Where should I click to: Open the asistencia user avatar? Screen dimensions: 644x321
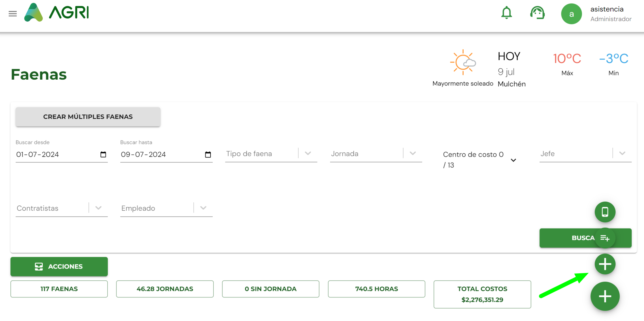[571, 14]
